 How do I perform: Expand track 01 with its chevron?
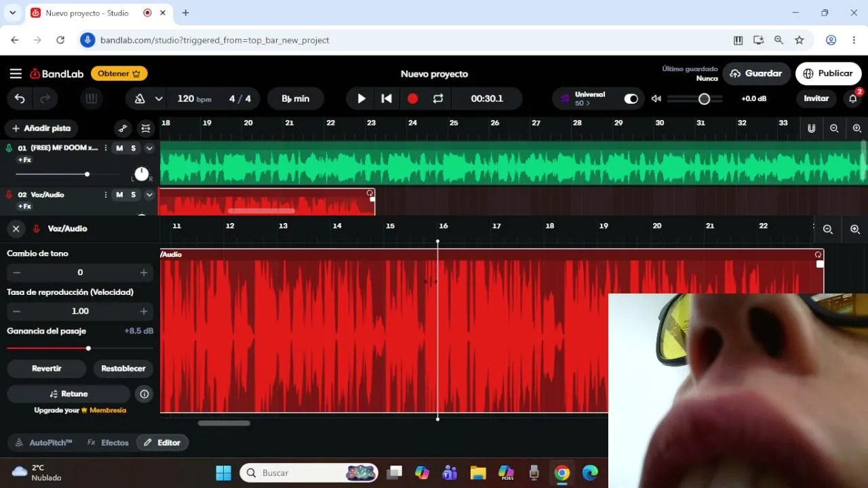[x=149, y=148]
